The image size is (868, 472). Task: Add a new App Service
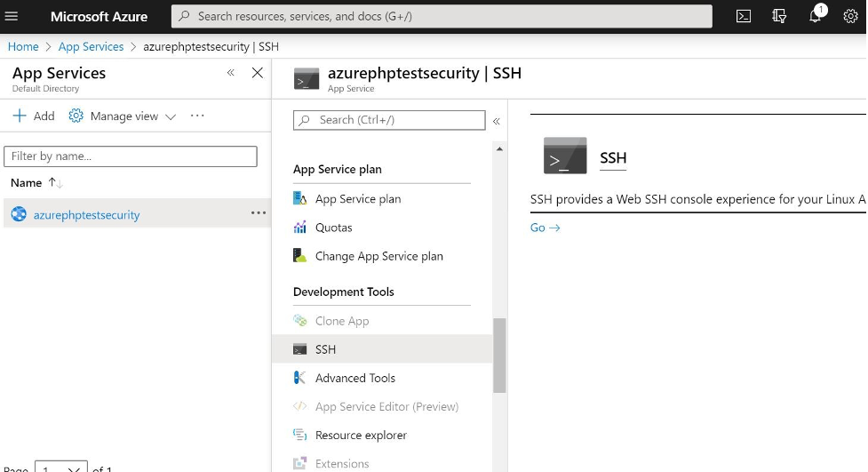pyautogui.click(x=34, y=116)
